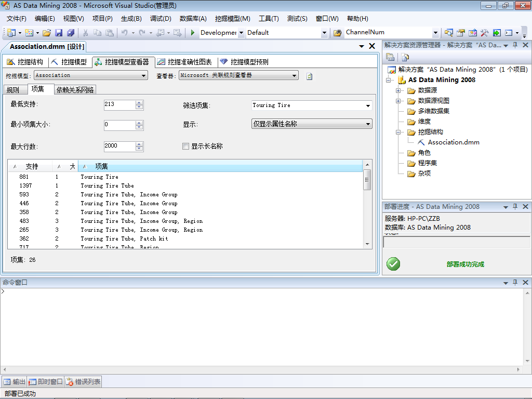The height and width of the screenshot is (399, 532).
Task: Select Association.dmm in Solution Explorer
Action: (453, 142)
